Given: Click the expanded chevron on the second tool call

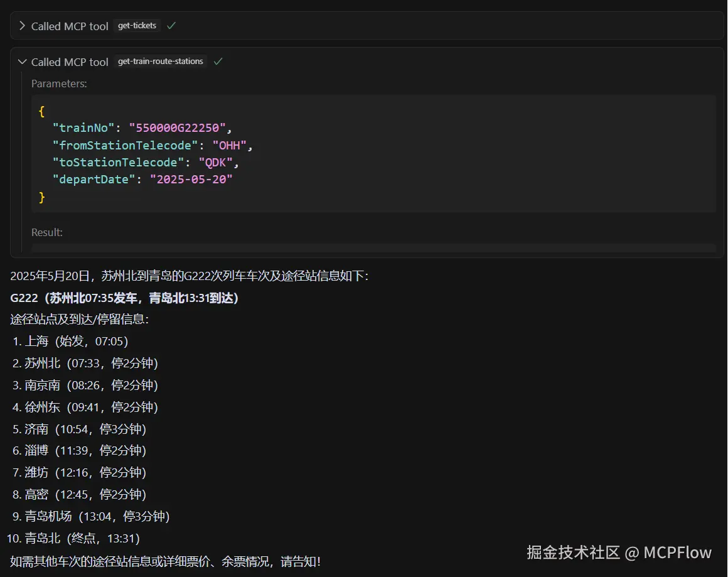Looking at the screenshot, I should (23, 62).
